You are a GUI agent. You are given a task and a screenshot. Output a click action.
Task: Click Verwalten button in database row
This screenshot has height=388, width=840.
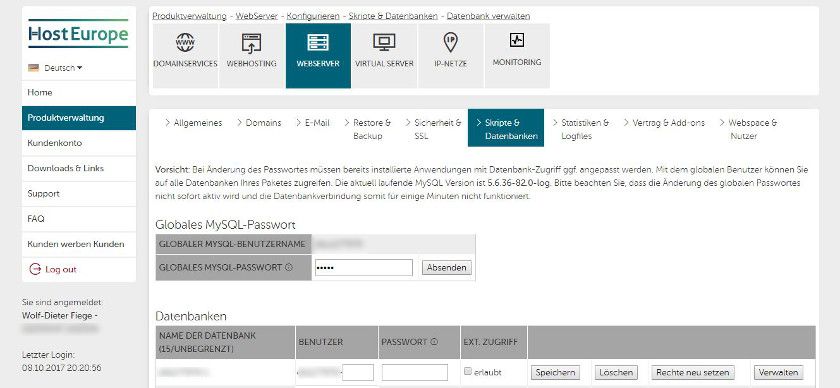click(779, 372)
